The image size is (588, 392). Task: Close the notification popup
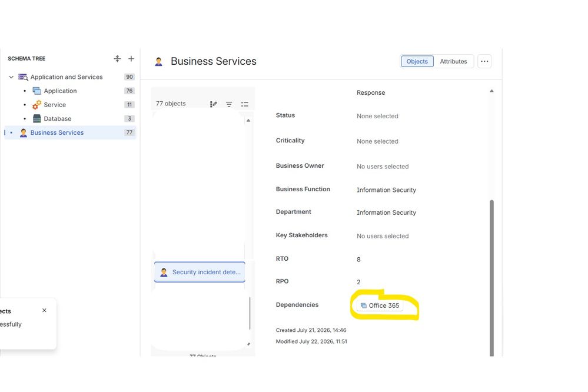pyautogui.click(x=44, y=310)
